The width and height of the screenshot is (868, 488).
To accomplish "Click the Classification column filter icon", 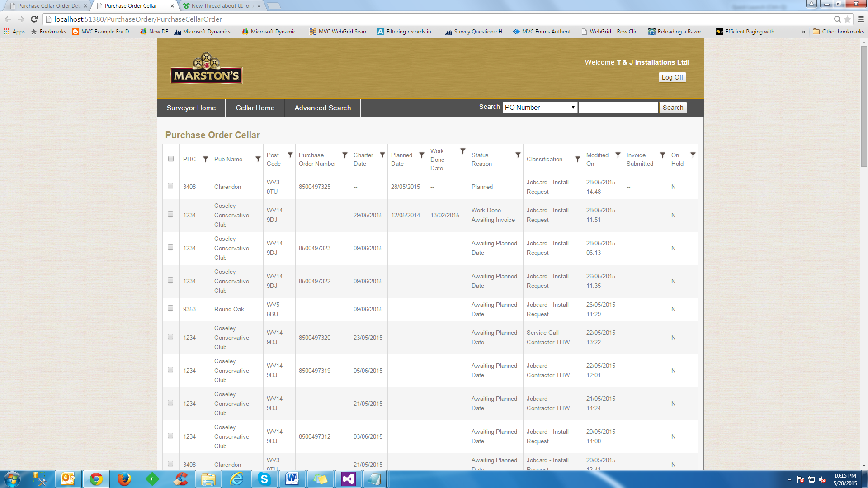I will pyautogui.click(x=578, y=159).
